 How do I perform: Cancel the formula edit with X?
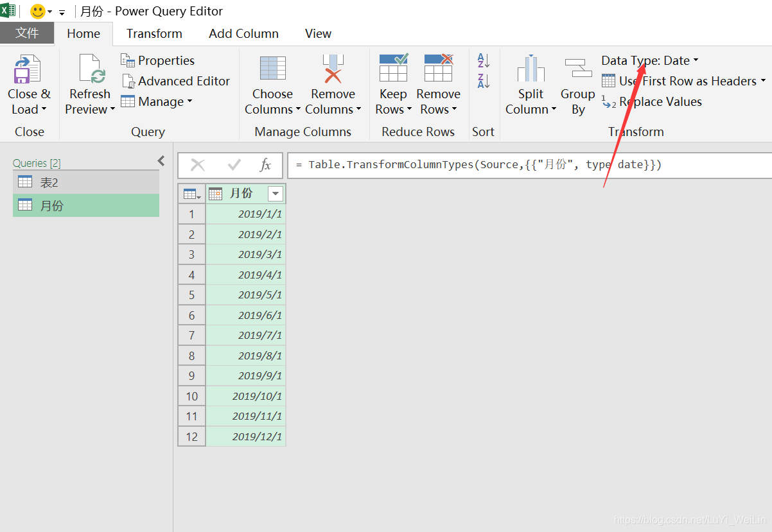(x=198, y=165)
